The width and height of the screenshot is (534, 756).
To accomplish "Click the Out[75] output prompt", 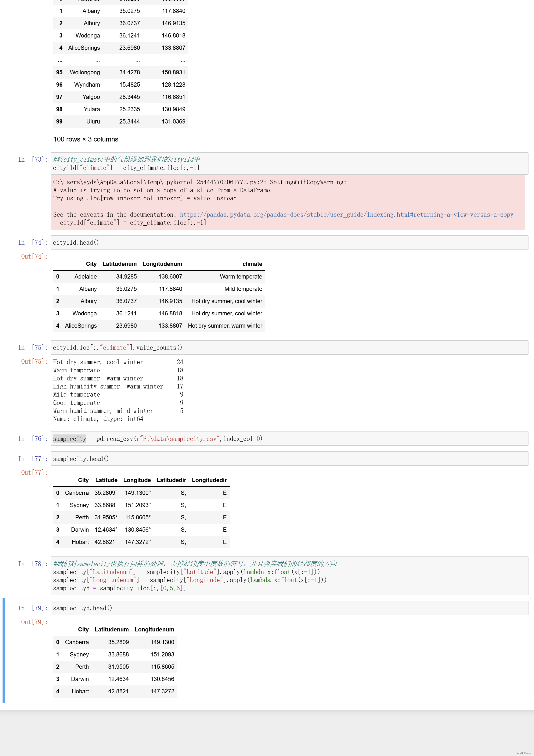I will (34, 362).
